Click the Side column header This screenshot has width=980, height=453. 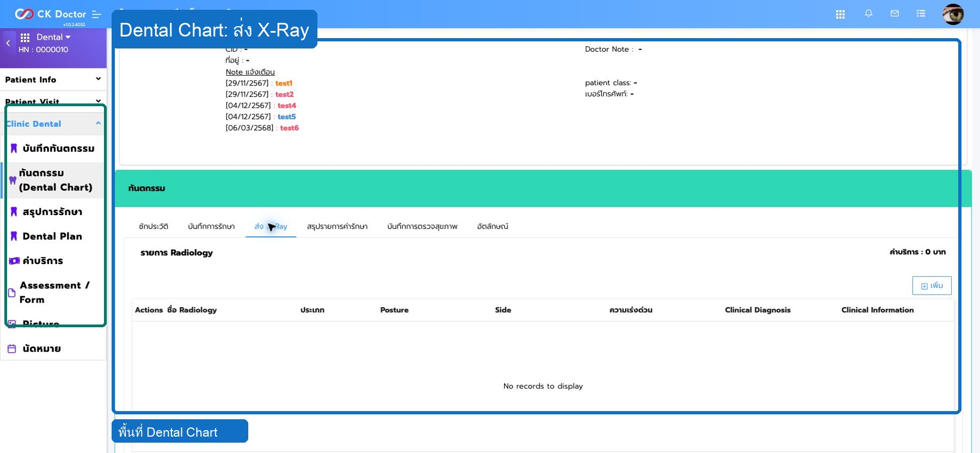[x=503, y=310]
